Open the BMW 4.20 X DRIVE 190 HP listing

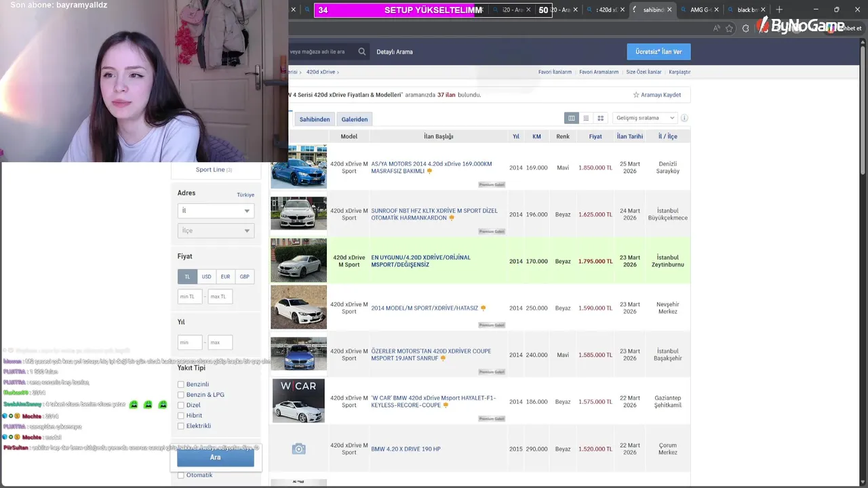406,449
